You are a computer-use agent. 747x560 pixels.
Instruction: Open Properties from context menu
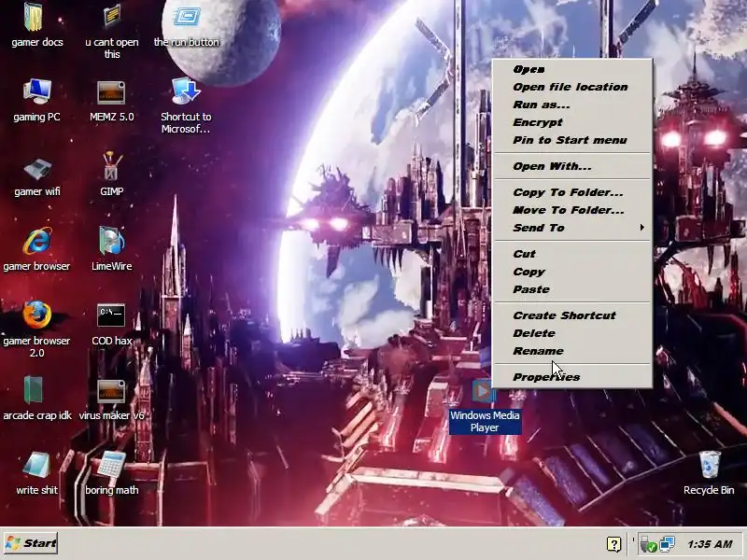pos(571,377)
